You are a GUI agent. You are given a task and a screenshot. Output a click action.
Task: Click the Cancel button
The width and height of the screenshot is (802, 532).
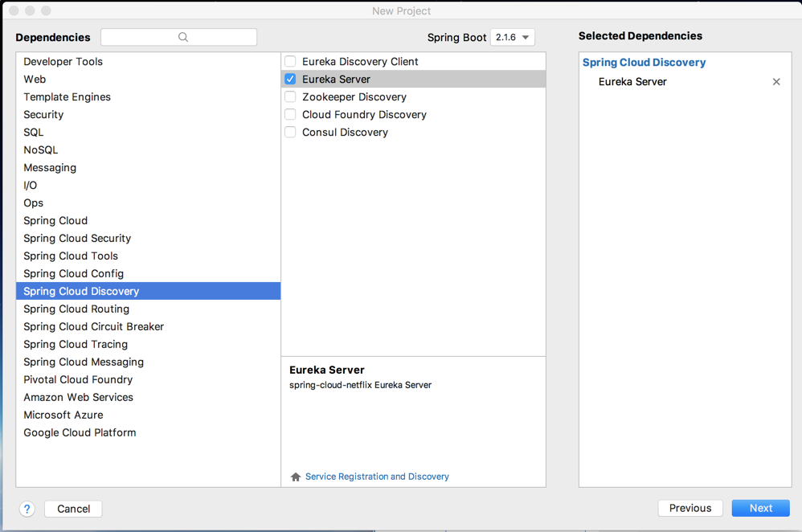[73, 509]
